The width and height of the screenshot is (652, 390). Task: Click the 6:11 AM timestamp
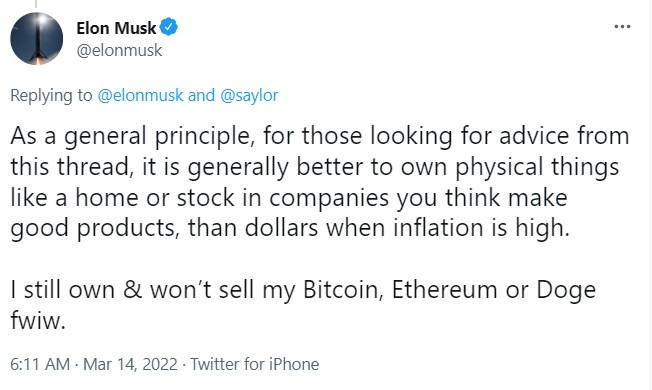tap(40, 364)
